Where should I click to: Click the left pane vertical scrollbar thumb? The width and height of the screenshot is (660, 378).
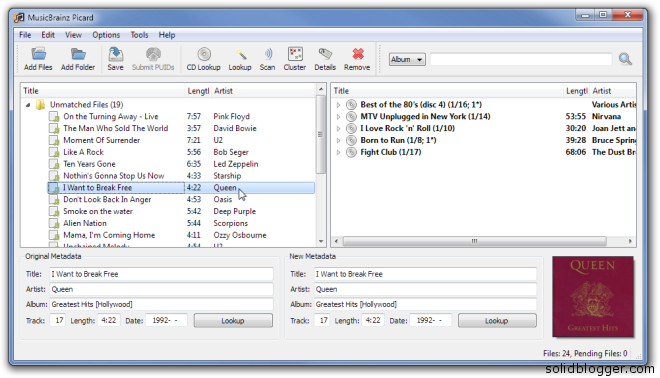[321, 134]
